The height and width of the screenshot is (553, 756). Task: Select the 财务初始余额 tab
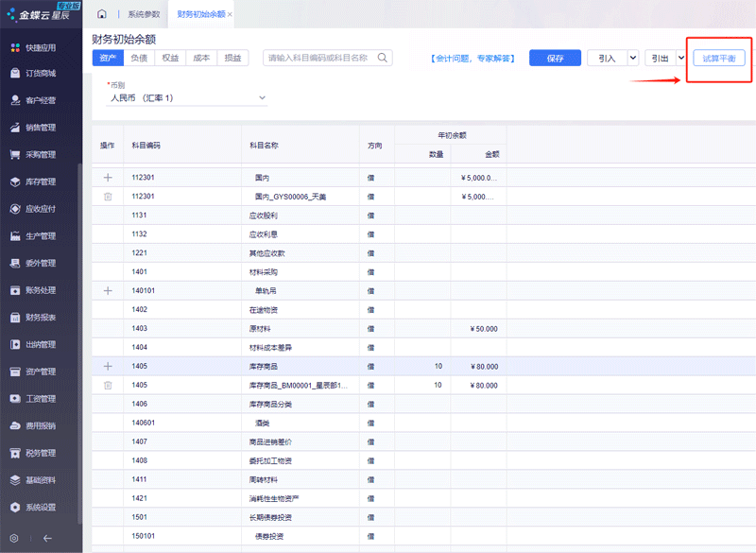click(201, 14)
